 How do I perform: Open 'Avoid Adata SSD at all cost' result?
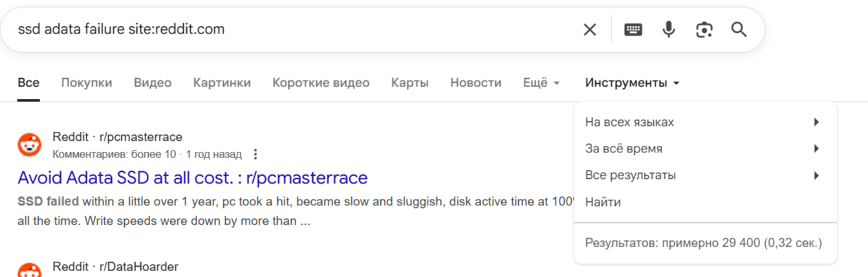(x=193, y=178)
